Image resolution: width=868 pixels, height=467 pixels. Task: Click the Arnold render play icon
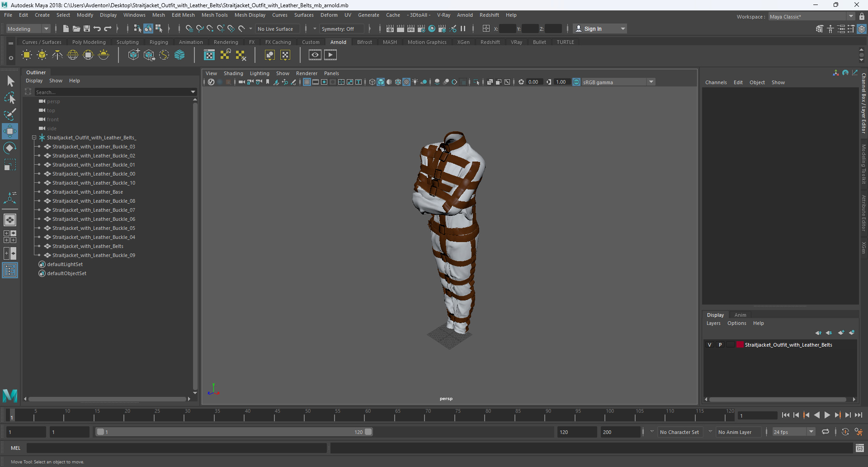coord(330,55)
